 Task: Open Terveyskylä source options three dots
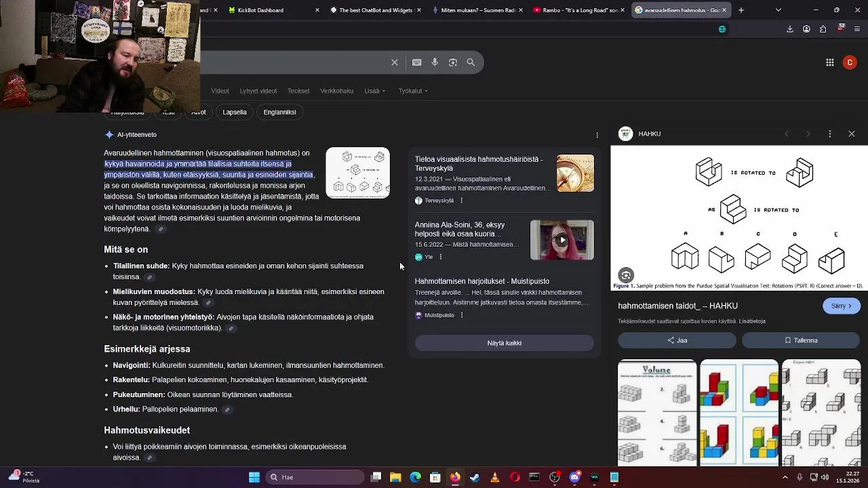[x=461, y=201]
